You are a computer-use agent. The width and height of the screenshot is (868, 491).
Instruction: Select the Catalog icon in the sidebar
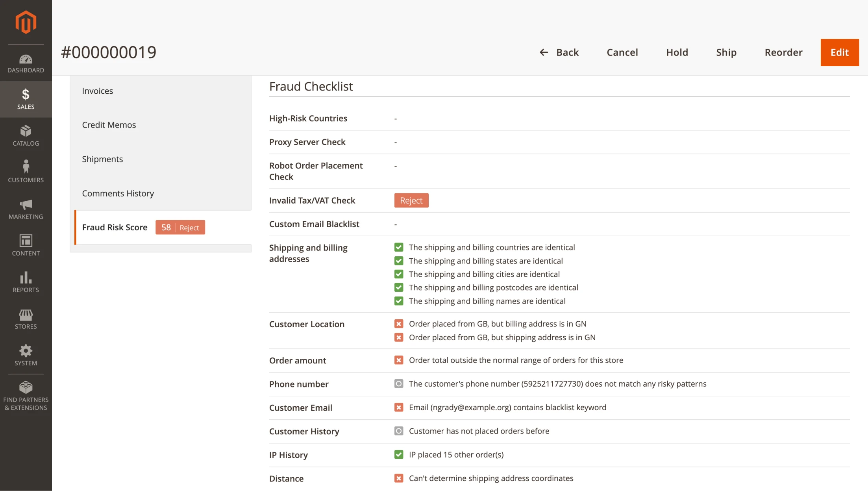click(x=25, y=135)
